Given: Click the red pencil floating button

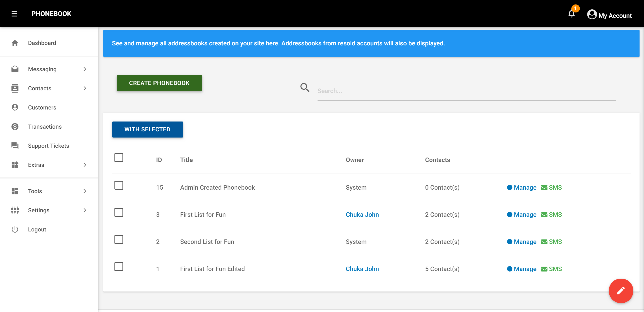Looking at the screenshot, I should tap(620, 290).
